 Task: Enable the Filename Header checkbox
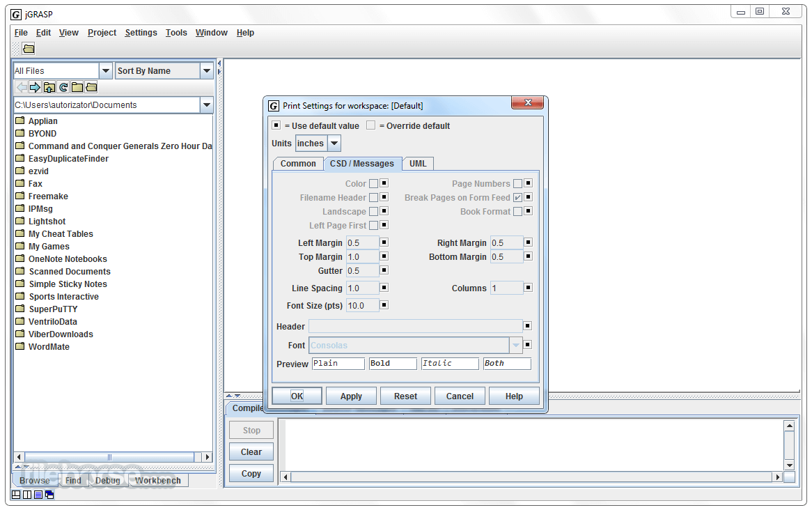click(373, 197)
